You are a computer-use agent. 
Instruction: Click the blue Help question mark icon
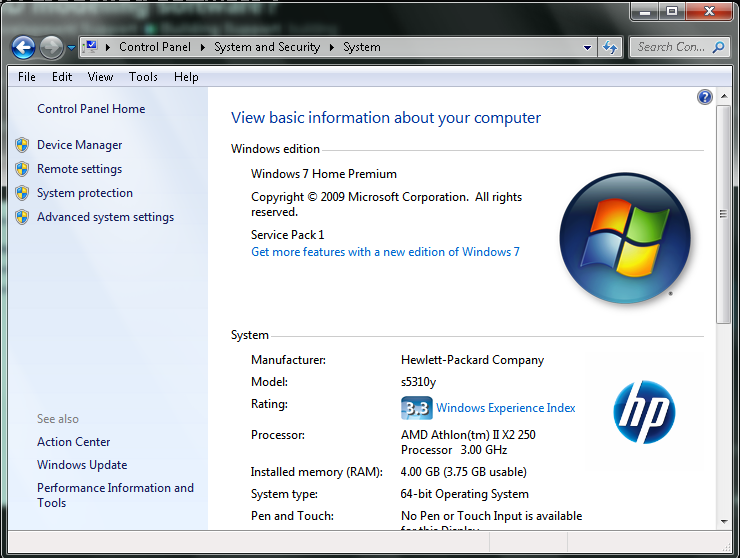point(705,97)
